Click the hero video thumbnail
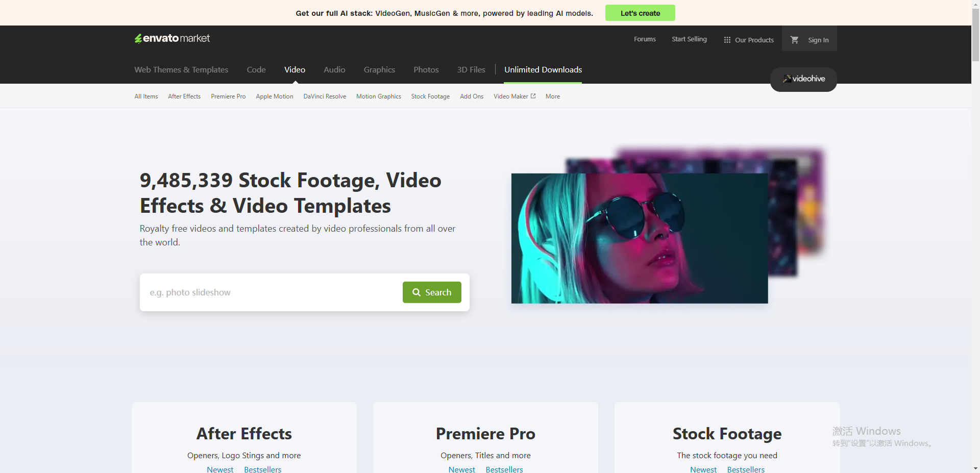This screenshot has height=473, width=980. (640, 238)
